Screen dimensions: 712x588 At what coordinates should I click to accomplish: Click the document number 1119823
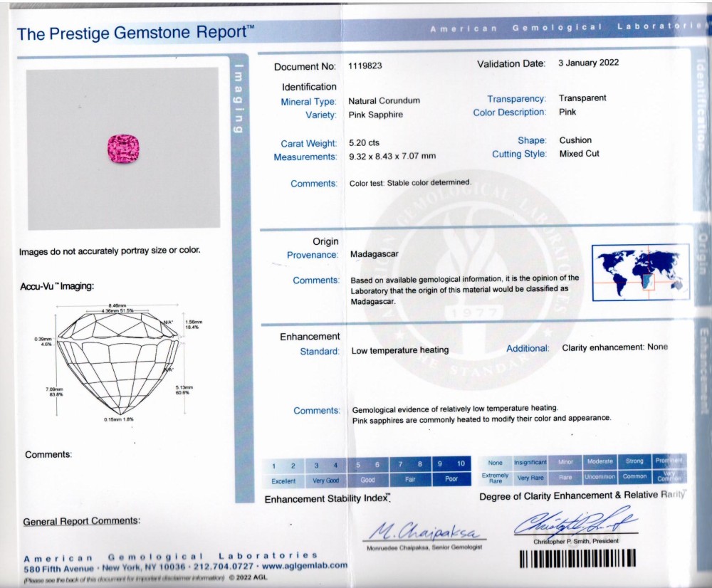click(x=365, y=66)
